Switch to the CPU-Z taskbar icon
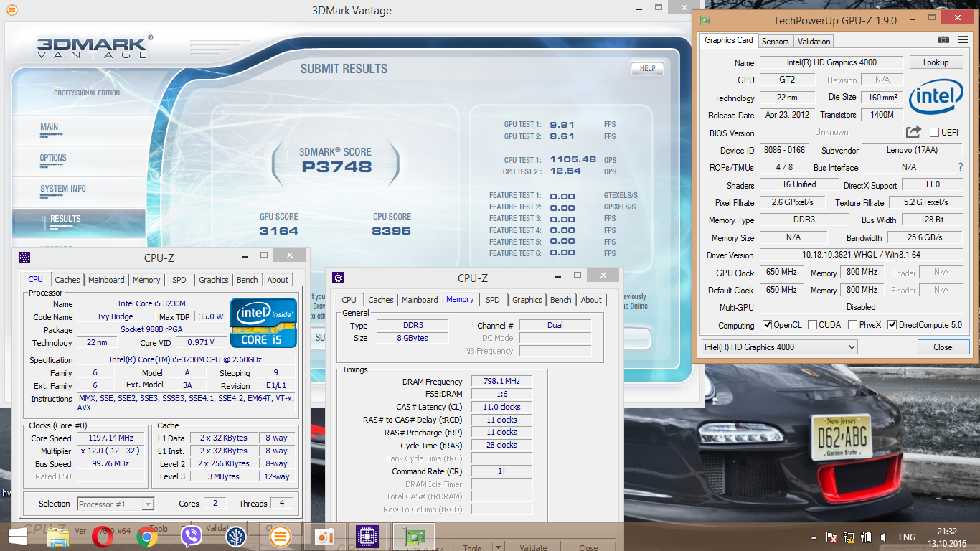The width and height of the screenshot is (980, 551). [367, 537]
